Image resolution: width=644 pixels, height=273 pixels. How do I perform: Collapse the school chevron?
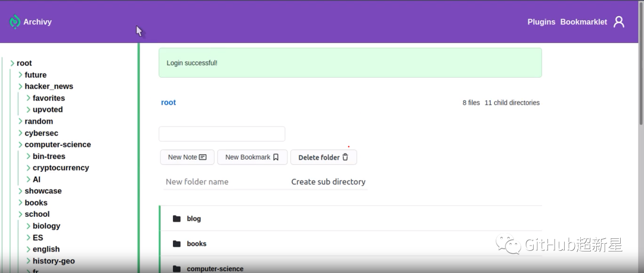(20, 214)
